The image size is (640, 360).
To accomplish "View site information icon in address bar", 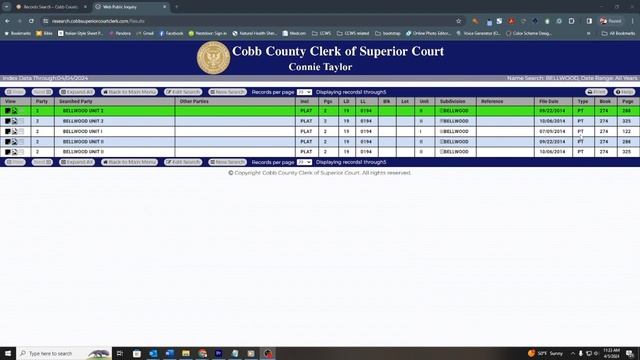I will point(46,21).
